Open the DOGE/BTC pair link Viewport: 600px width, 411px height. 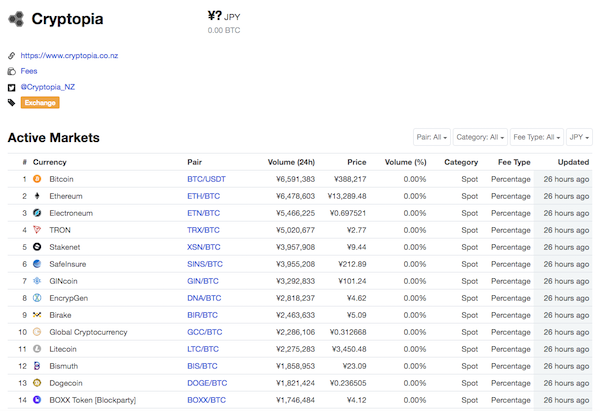[x=207, y=383]
